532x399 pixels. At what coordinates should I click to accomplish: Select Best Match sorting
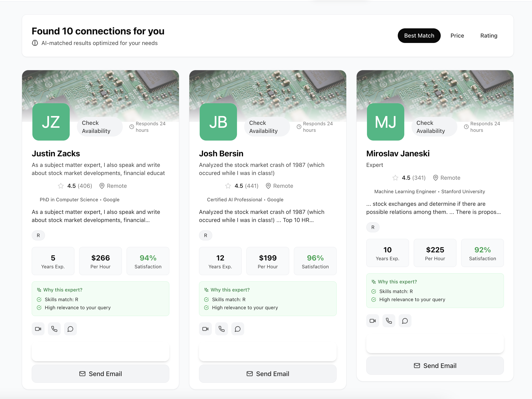coord(419,35)
